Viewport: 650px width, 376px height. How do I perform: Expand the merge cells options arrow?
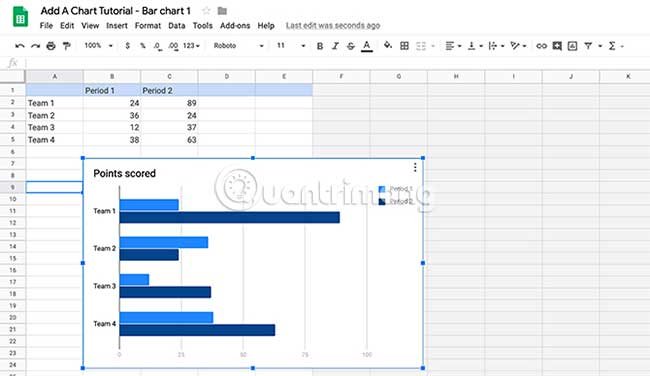(433, 46)
